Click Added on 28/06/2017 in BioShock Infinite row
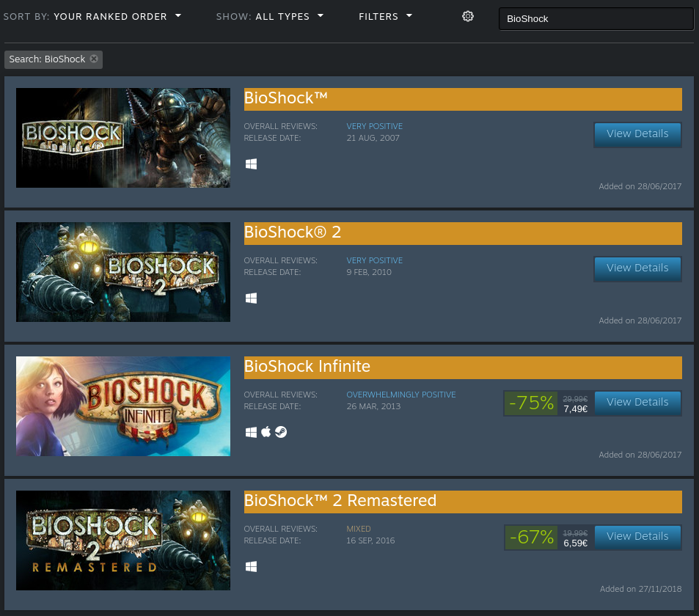The image size is (699, 616). 640,455
